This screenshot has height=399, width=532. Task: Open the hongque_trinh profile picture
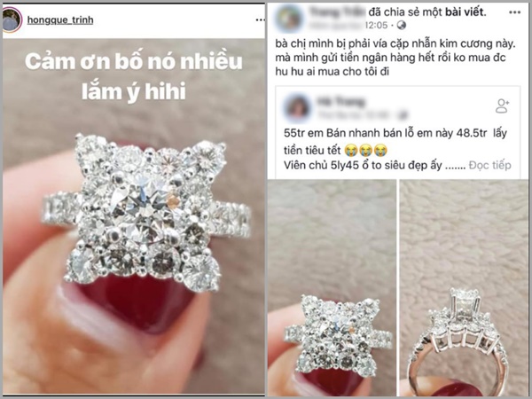tap(12, 20)
